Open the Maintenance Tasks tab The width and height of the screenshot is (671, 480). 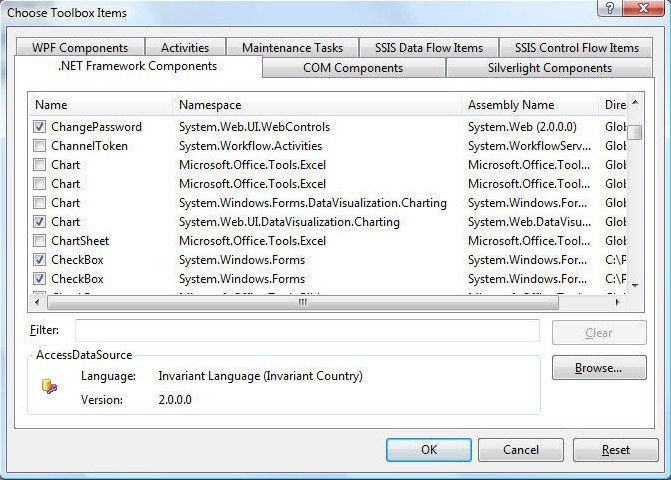(x=292, y=47)
